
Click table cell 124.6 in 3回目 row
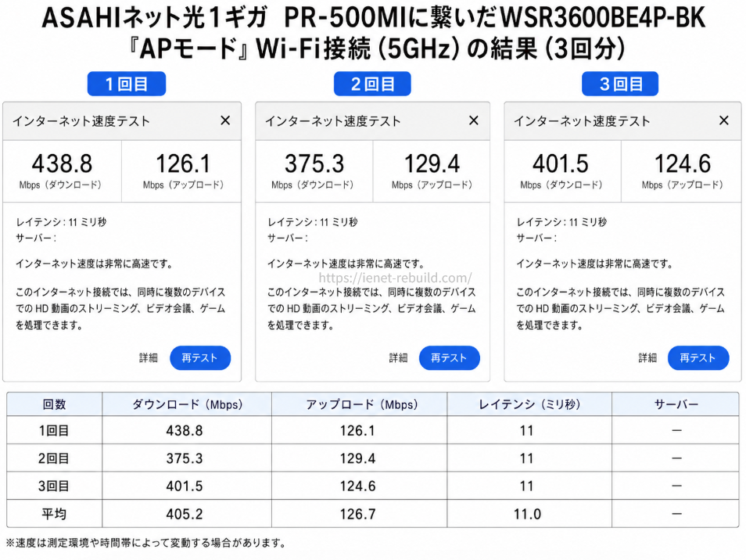(x=358, y=486)
